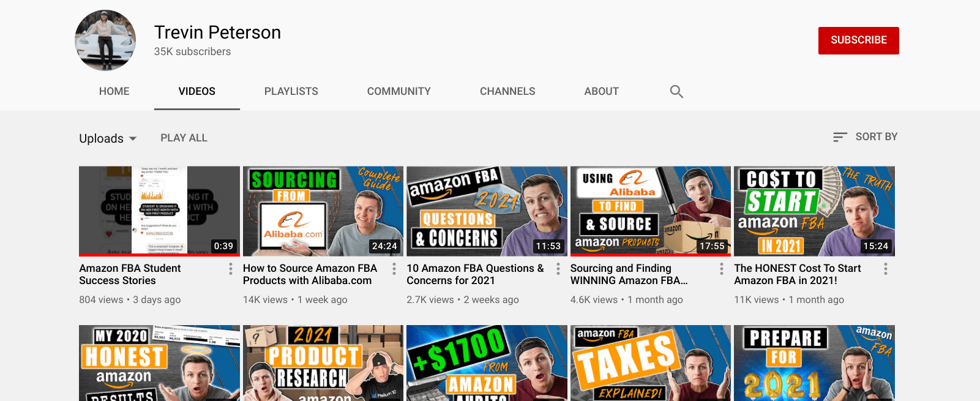This screenshot has width=980, height=401.
Task: Open options menu for 10 Amazon FBA Questions video
Action: pyautogui.click(x=558, y=269)
